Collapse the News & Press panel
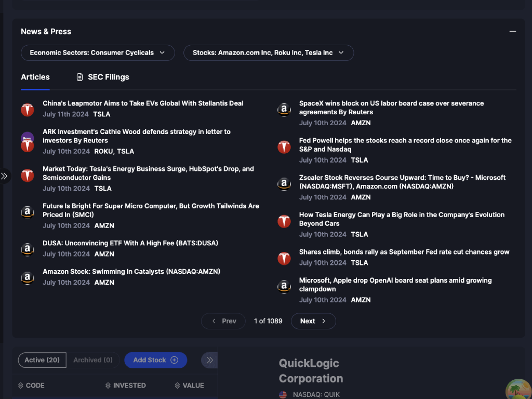Screen dimensions: 532x399 pos(512,31)
